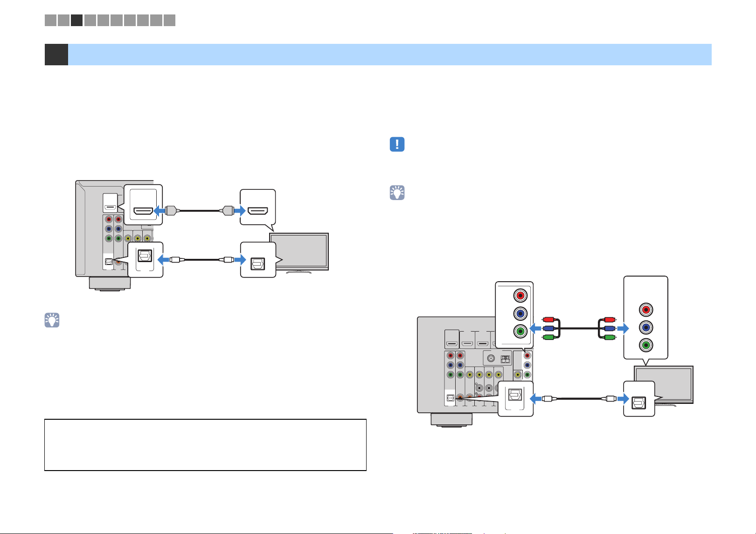Image resolution: width=756 pixels, height=534 pixels.
Task: Click the green component jack on the TV callout
Action: pos(645,346)
